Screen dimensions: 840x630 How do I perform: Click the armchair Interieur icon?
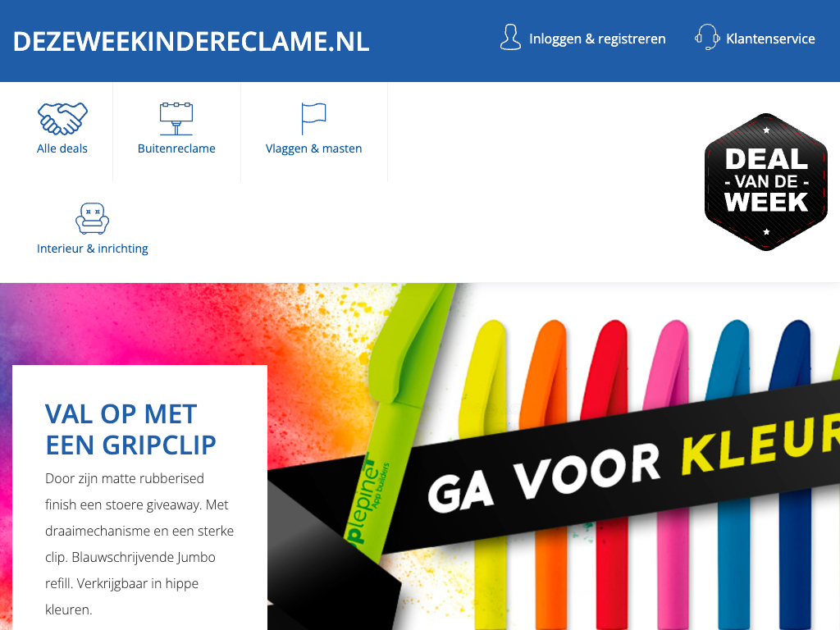pos(92,218)
